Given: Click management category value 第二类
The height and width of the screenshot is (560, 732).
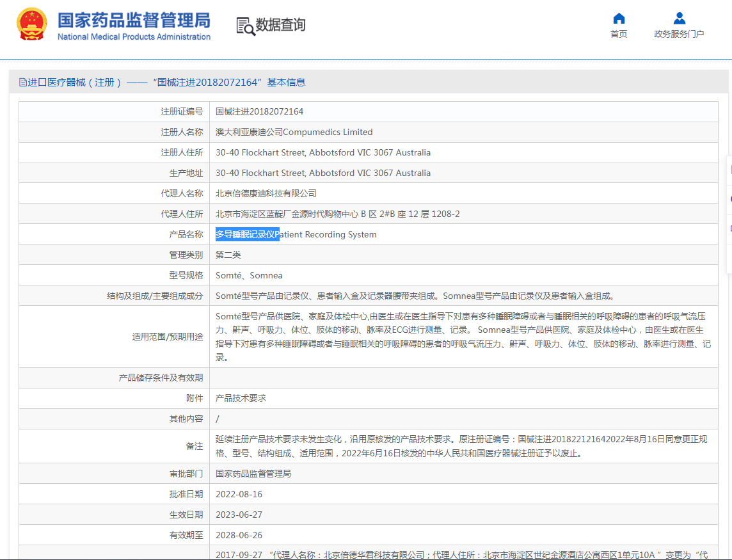Looking at the screenshot, I should (x=228, y=255).
